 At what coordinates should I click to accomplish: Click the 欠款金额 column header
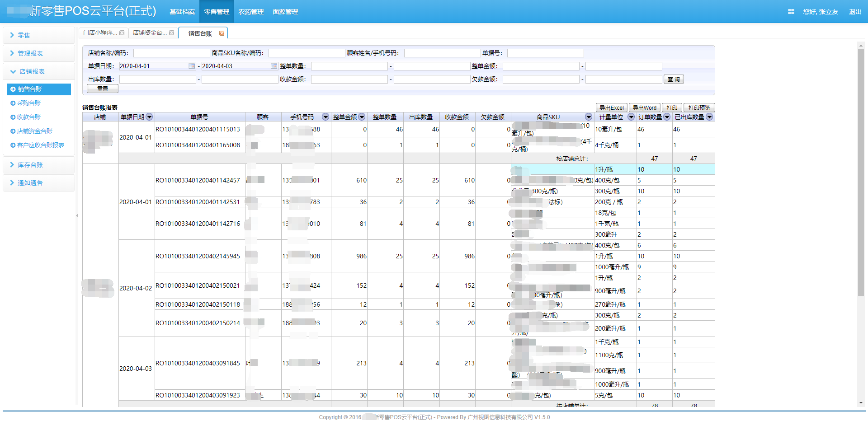(493, 117)
